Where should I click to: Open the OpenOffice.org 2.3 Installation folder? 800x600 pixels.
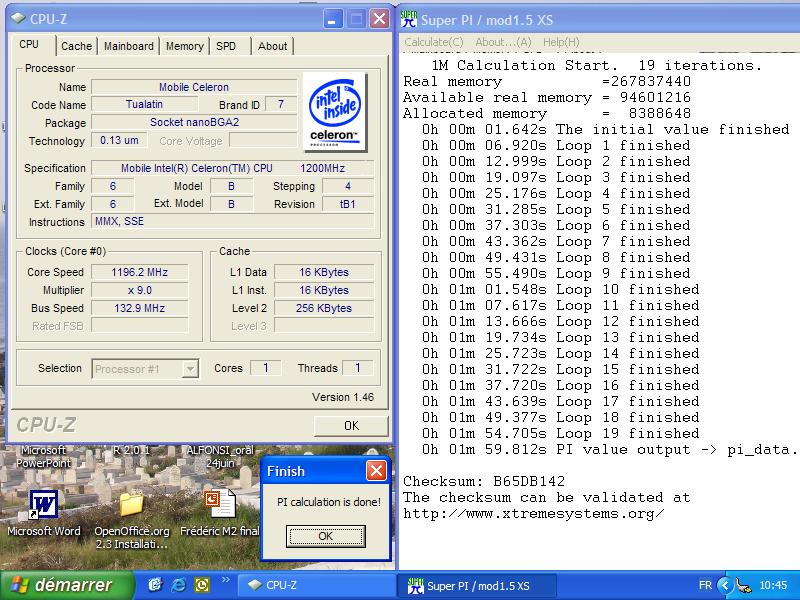(x=132, y=504)
